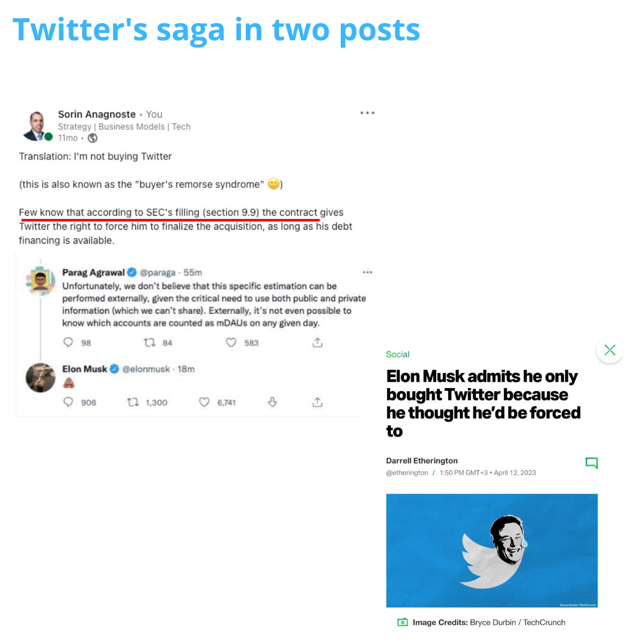Close the TechCrunch article with green X
This screenshot has height=644, width=644.
610,350
